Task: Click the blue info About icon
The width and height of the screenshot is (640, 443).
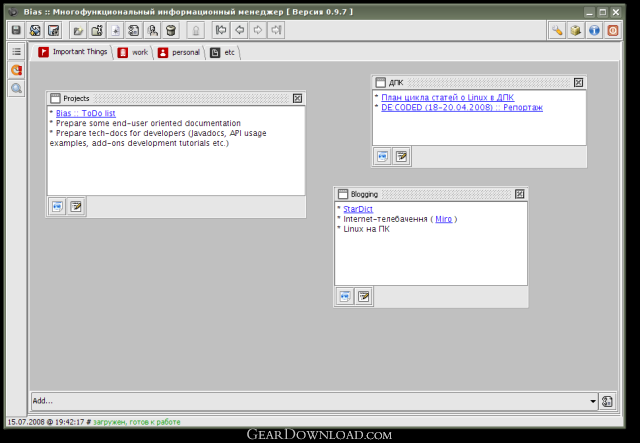Action: point(594,30)
